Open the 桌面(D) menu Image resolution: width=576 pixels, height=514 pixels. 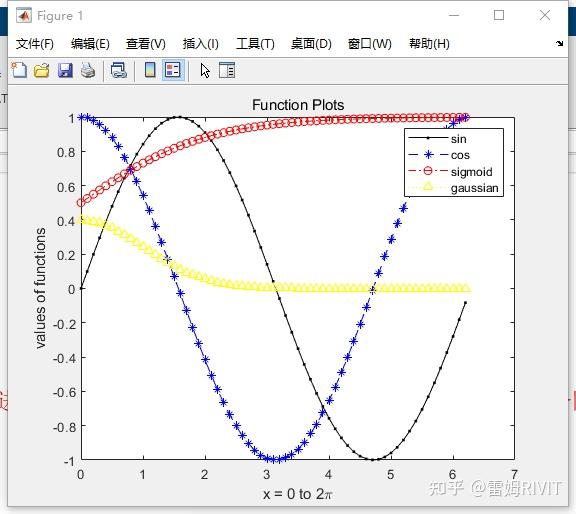(311, 44)
